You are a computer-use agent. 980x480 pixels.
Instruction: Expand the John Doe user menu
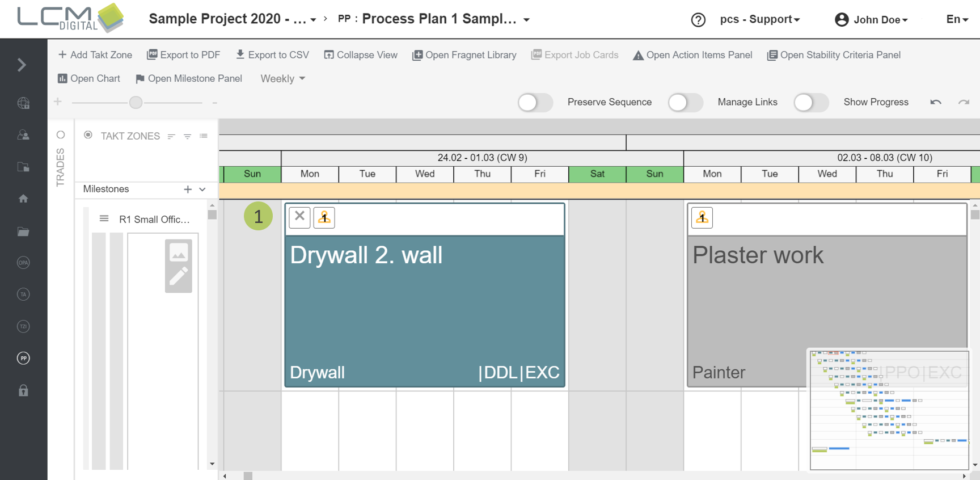point(871,20)
